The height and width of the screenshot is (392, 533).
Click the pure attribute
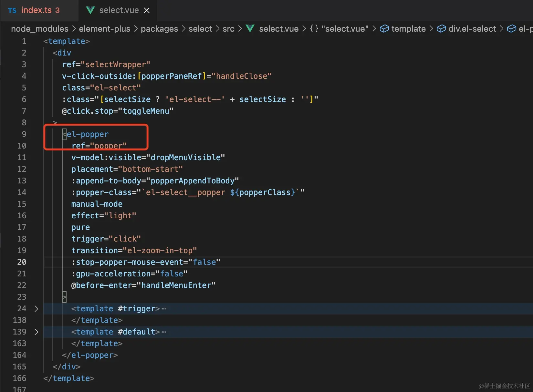[80, 227]
